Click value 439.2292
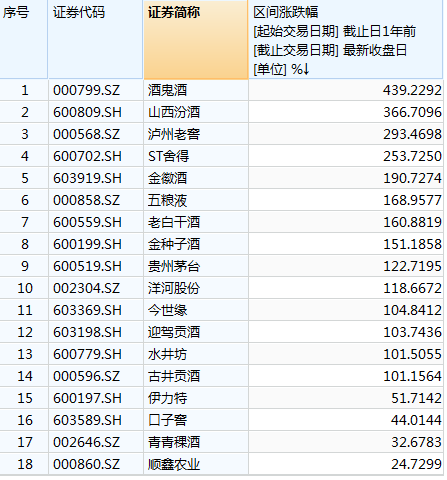Screen dimensions: 447x480 click(x=412, y=90)
